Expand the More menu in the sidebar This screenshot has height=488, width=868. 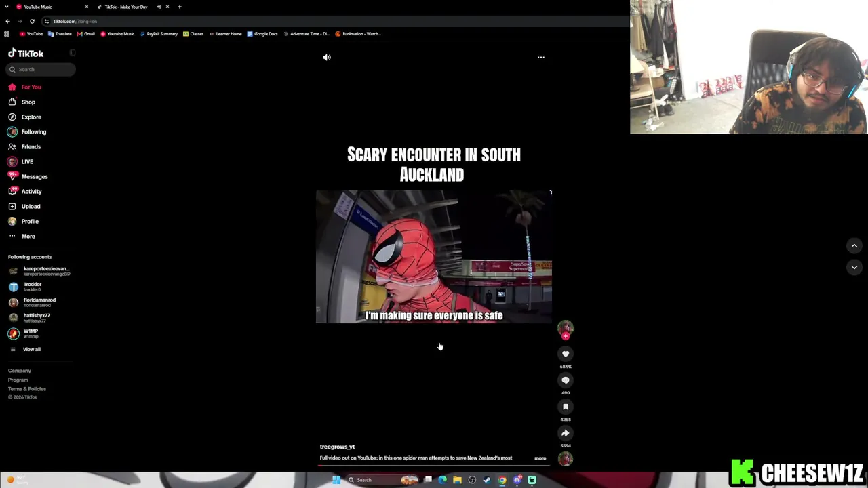pyautogui.click(x=22, y=236)
